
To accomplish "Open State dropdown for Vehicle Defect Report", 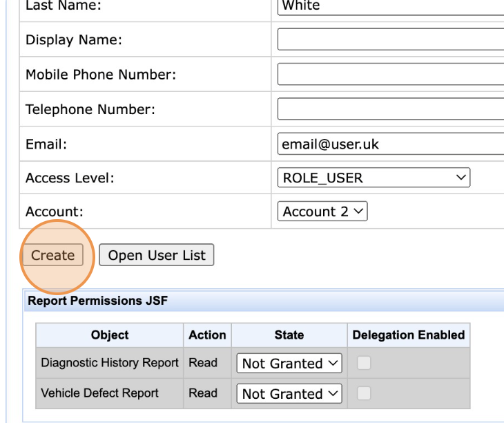I will pyautogui.click(x=289, y=393).
